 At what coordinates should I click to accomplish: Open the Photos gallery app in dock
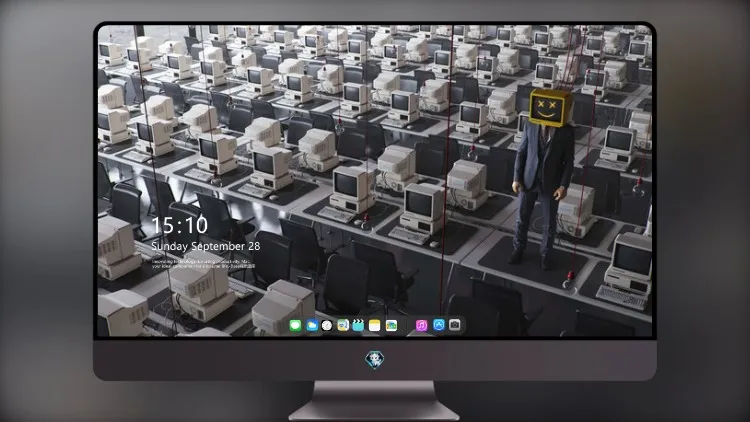(x=391, y=325)
